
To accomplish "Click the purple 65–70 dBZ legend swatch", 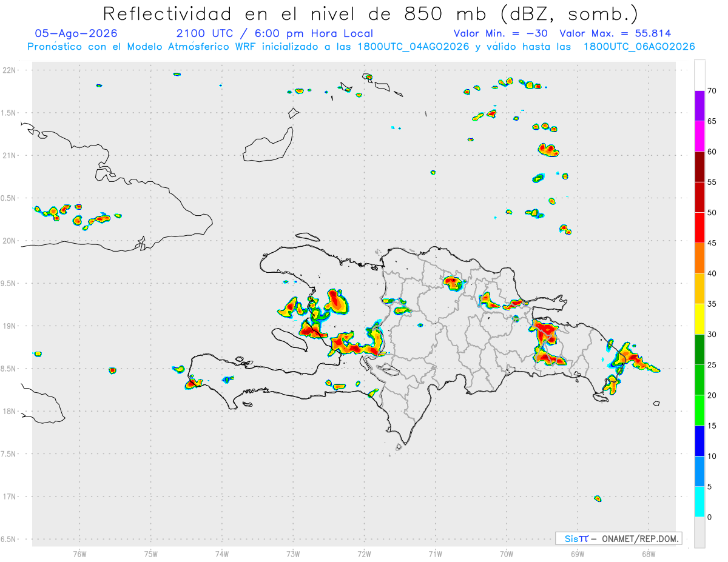I will (700, 106).
